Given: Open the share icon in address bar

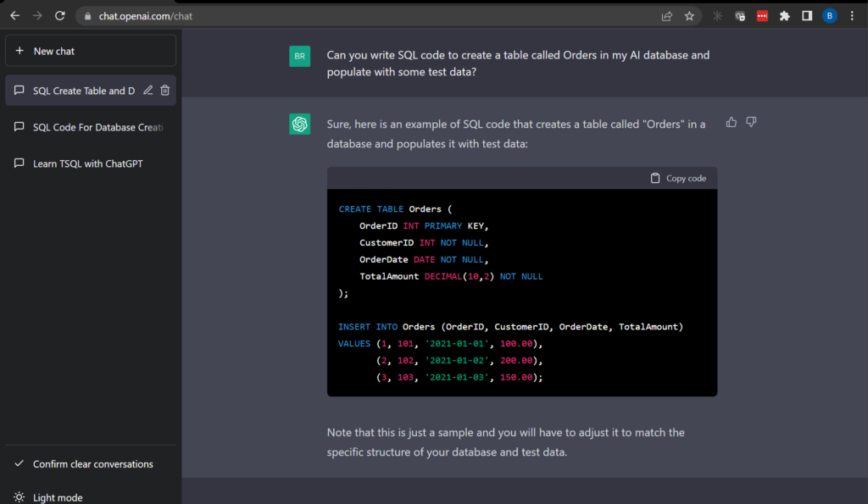Looking at the screenshot, I should [666, 15].
